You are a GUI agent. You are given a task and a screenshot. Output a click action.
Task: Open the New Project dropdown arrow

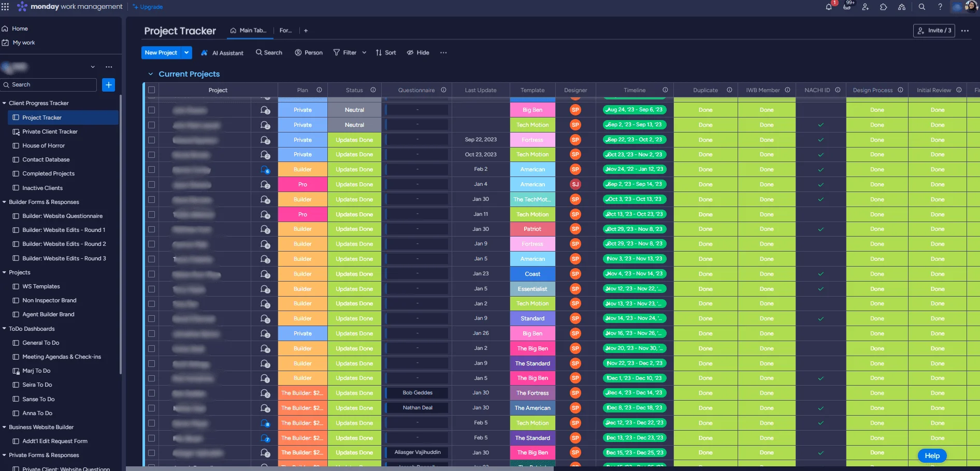coord(186,52)
